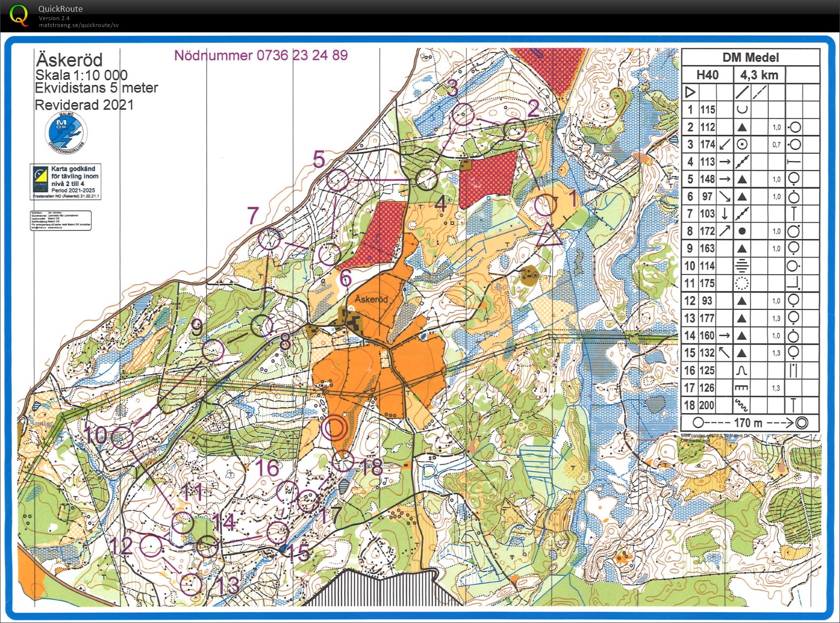Click control 13 circle at map bottom
Screen dimensions: 840x623
[x=191, y=584]
